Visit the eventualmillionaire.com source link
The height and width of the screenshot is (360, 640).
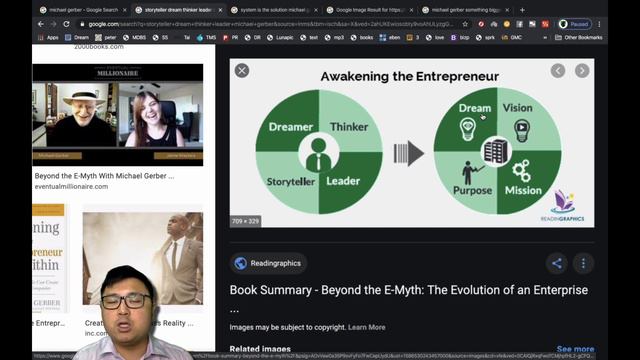point(71,187)
